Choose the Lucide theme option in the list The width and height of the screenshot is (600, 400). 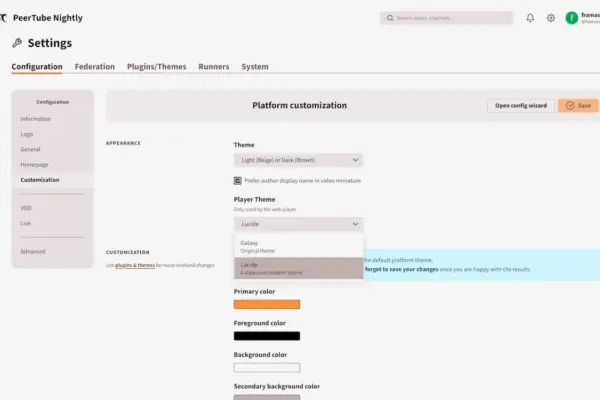coord(299,268)
